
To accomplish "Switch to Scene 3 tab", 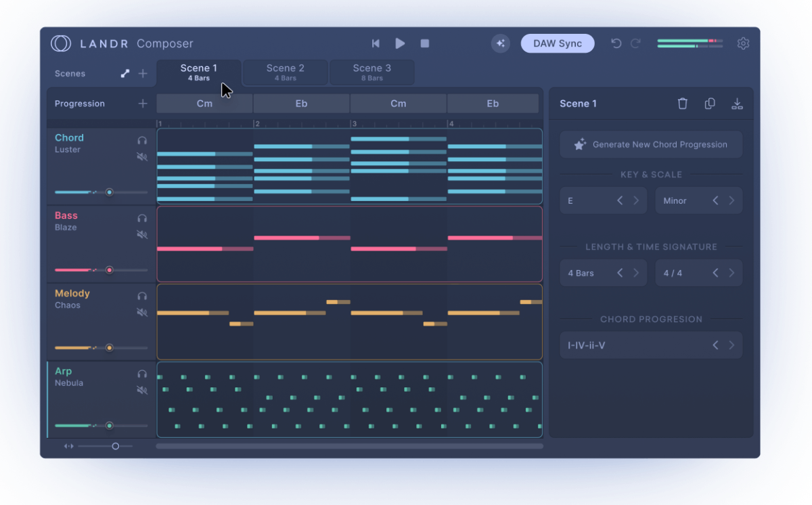I will click(x=372, y=72).
